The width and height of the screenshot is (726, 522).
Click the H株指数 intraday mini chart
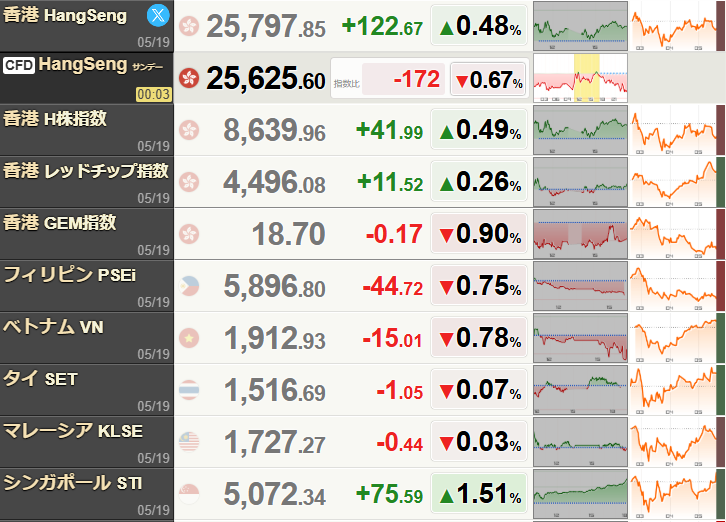point(580,130)
